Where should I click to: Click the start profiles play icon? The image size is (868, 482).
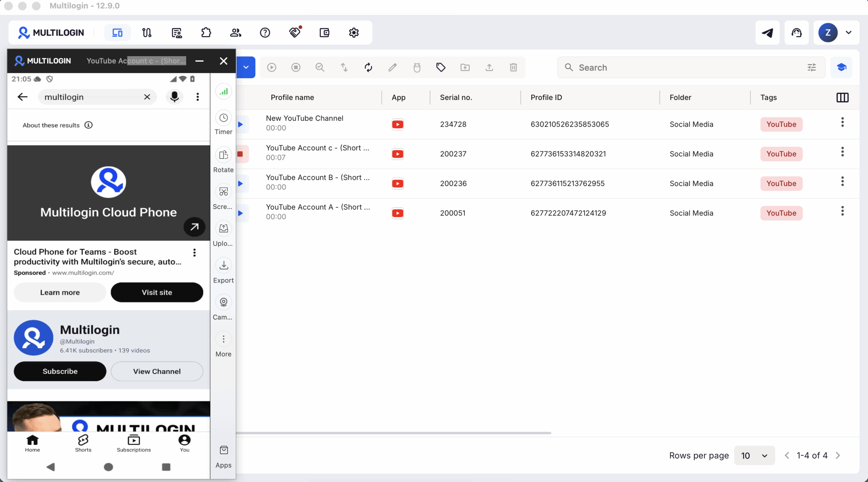tap(272, 67)
